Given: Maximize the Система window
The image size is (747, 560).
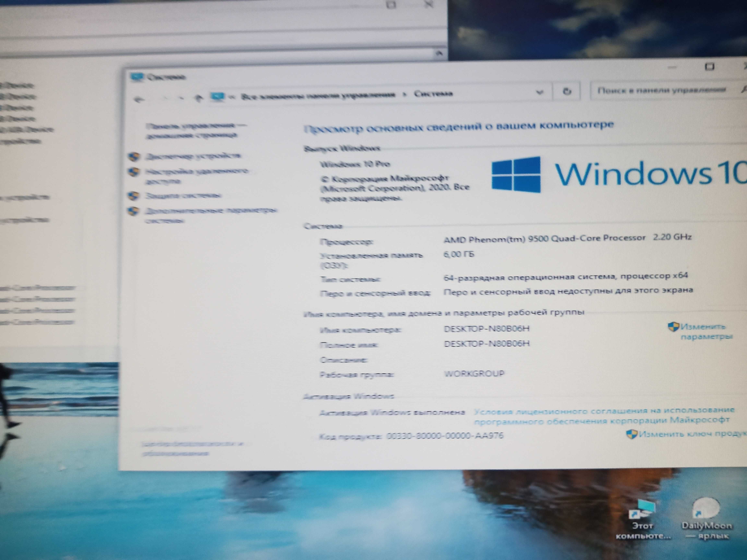Looking at the screenshot, I should (709, 66).
